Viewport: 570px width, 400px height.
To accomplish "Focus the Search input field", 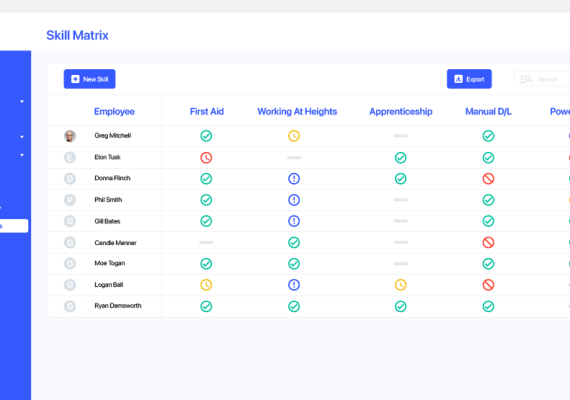I will [542, 79].
